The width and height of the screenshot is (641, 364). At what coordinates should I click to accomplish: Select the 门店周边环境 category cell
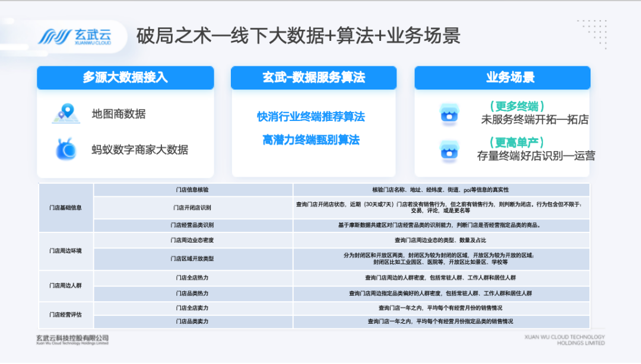[x=66, y=251]
